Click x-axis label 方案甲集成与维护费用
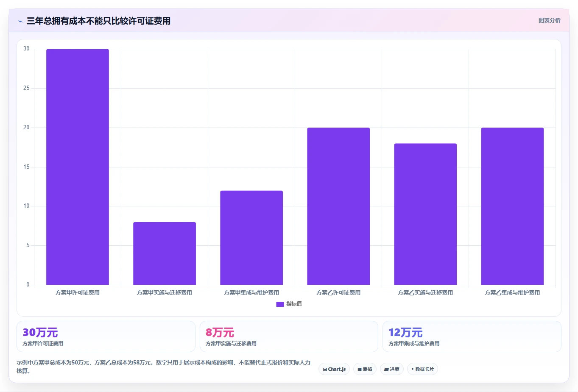The image size is (578, 392). [251, 292]
